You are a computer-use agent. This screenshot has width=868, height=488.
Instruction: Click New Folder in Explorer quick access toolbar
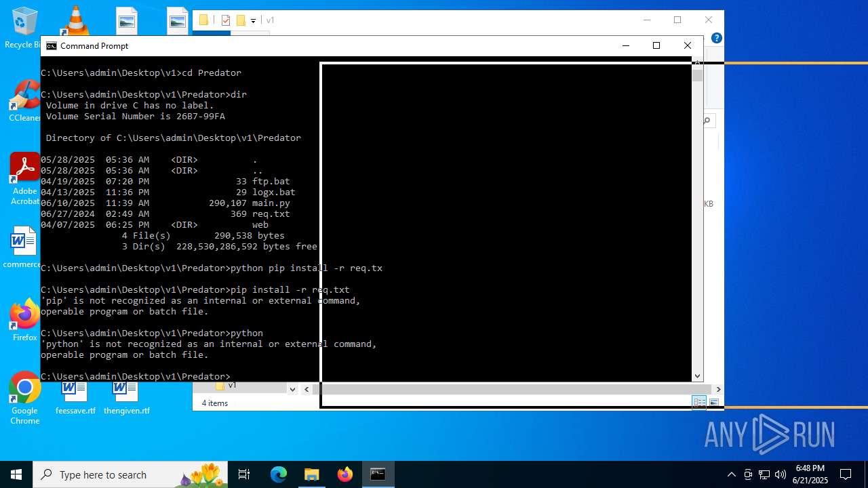coord(240,20)
